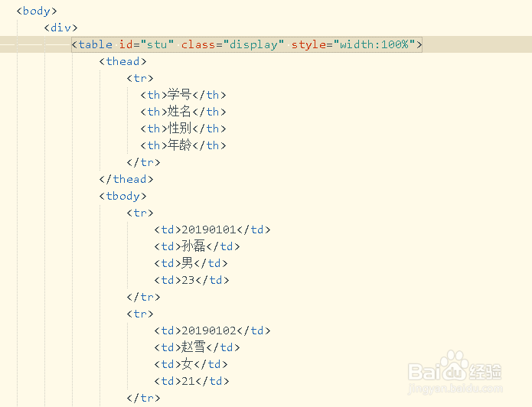Viewport: 532px width, 407px height.
Task: Click the opening tbody tag
Action: (x=122, y=196)
